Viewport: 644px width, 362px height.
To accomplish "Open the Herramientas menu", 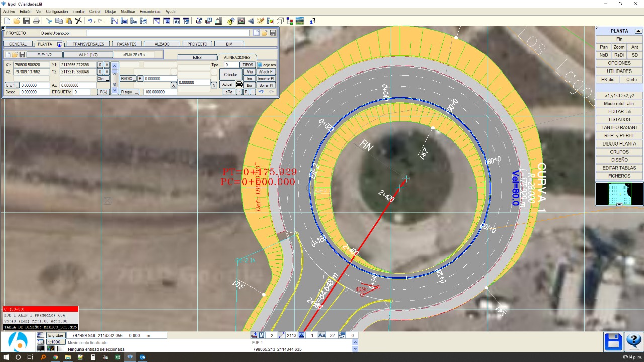I will (150, 11).
